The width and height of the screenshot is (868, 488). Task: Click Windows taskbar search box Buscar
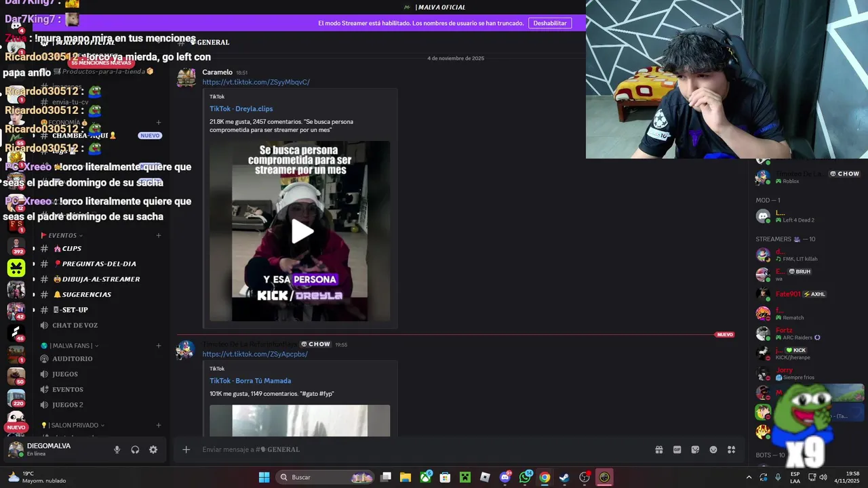326,477
